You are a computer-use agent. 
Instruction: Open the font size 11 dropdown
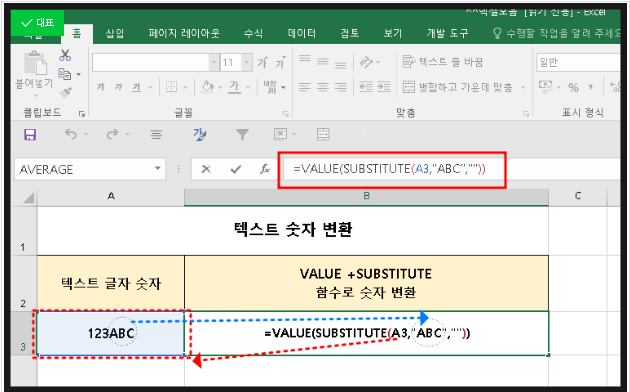247,63
